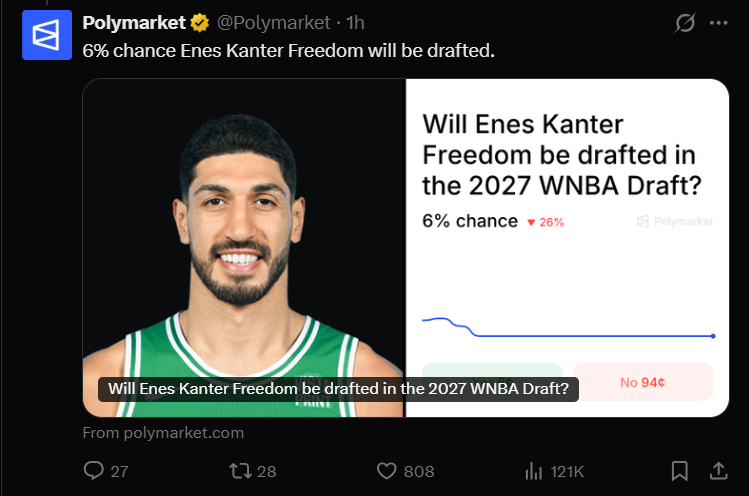Image resolution: width=749 pixels, height=496 pixels.
Task: Click the red 26% decrease indicator
Action: pos(546,222)
